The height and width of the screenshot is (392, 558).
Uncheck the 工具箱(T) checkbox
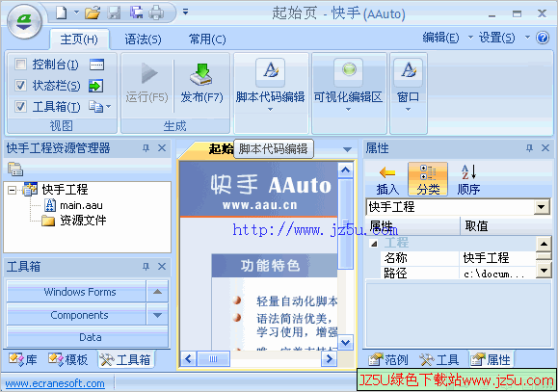(20, 106)
